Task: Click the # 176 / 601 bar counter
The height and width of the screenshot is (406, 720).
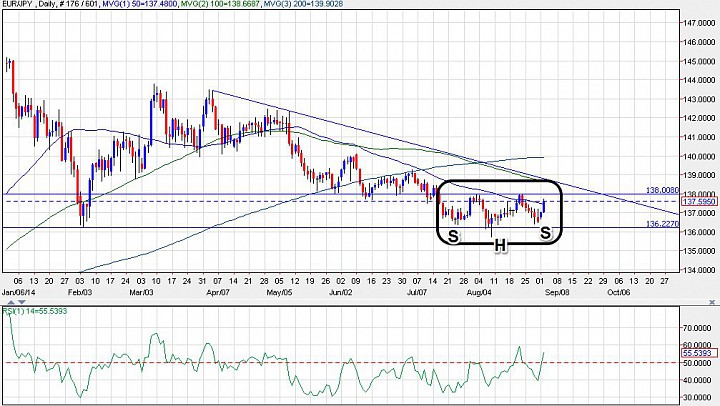Action: [79, 4]
